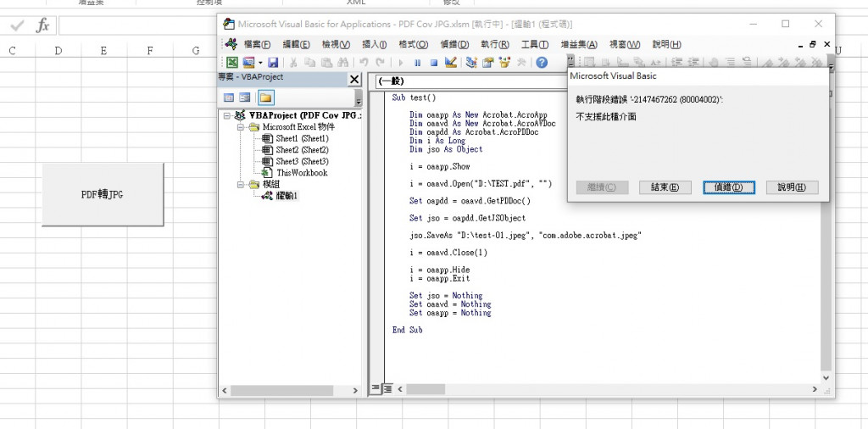Click the Excel formula bar input field

click(138, 25)
